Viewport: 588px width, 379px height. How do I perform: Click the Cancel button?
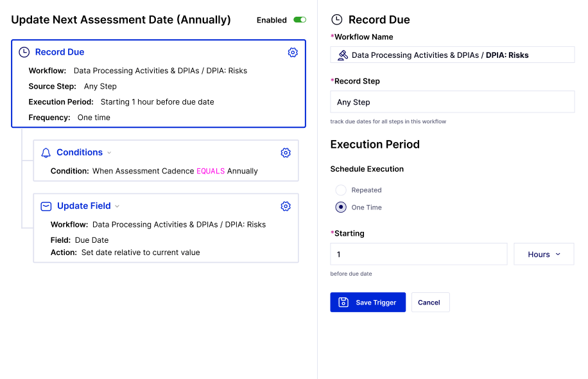(x=431, y=302)
